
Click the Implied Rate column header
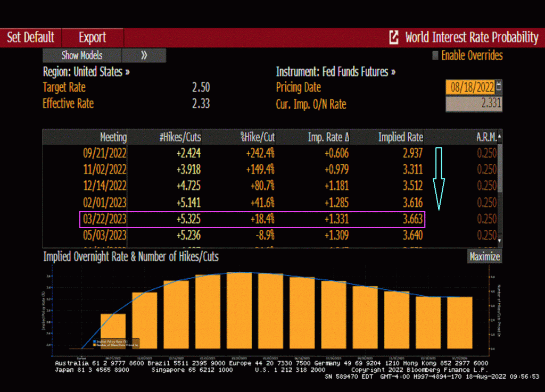pyautogui.click(x=400, y=137)
